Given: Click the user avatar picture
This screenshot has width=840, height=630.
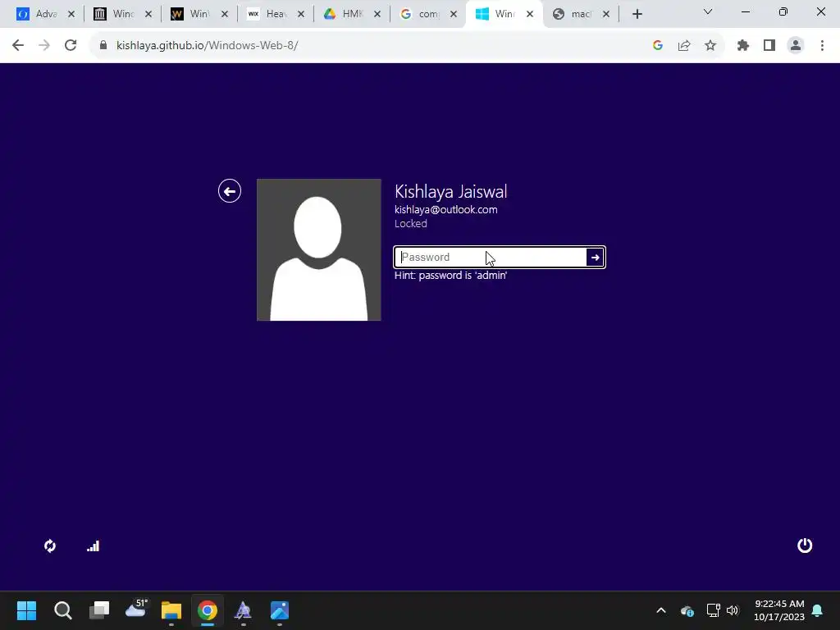Looking at the screenshot, I should click(x=319, y=249).
